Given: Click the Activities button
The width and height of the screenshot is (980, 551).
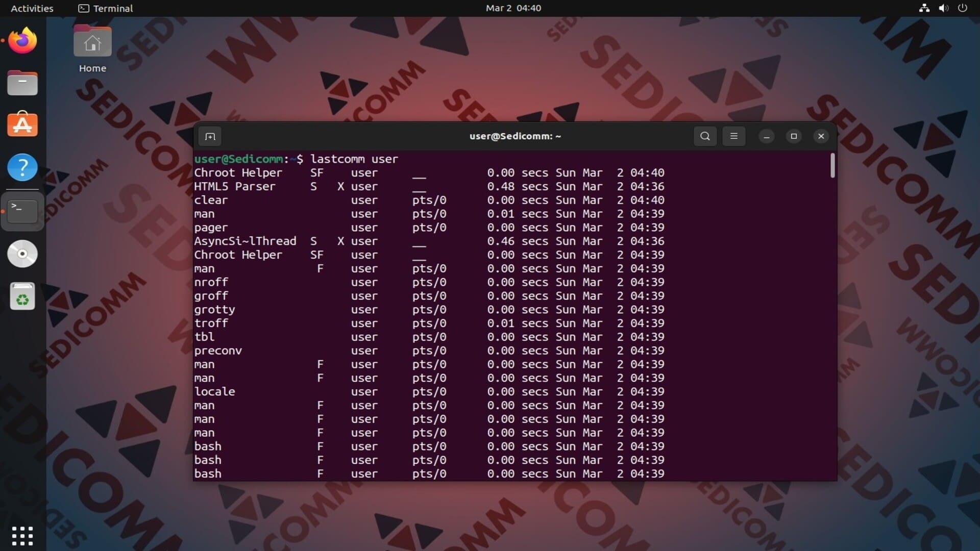Looking at the screenshot, I should click(x=32, y=8).
